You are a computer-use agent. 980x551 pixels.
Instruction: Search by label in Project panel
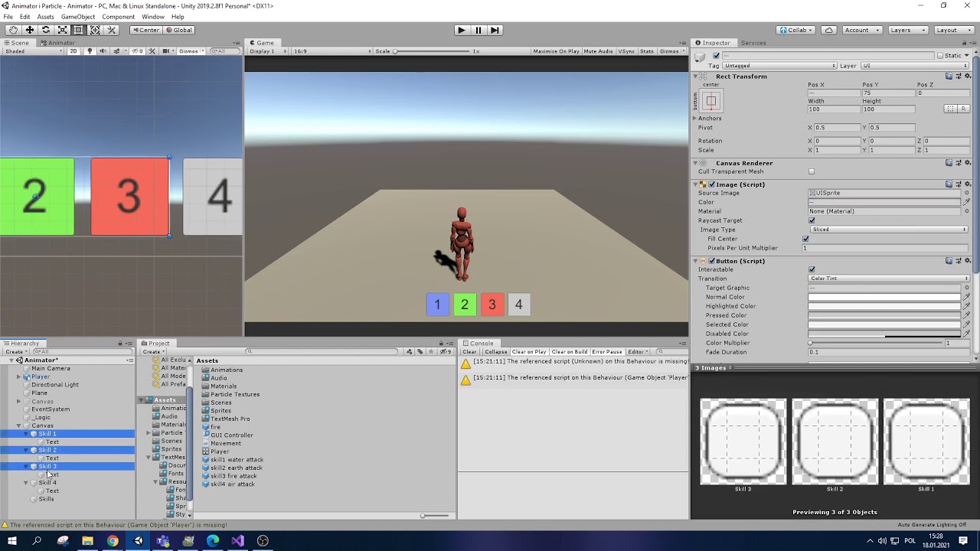click(x=420, y=351)
